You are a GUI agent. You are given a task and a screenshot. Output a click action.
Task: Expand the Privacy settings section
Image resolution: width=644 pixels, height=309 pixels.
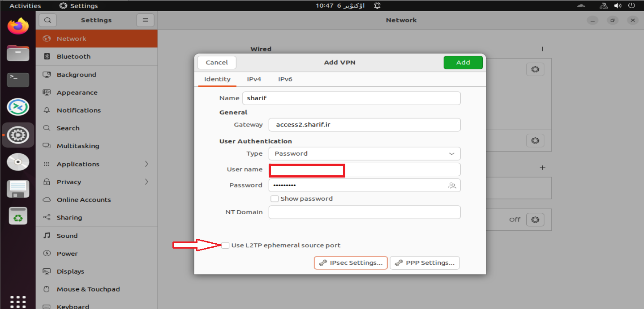[96, 182]
